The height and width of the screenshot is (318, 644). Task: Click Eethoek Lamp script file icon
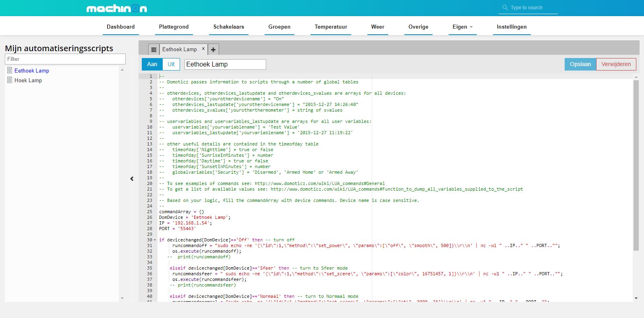point(10,70)
